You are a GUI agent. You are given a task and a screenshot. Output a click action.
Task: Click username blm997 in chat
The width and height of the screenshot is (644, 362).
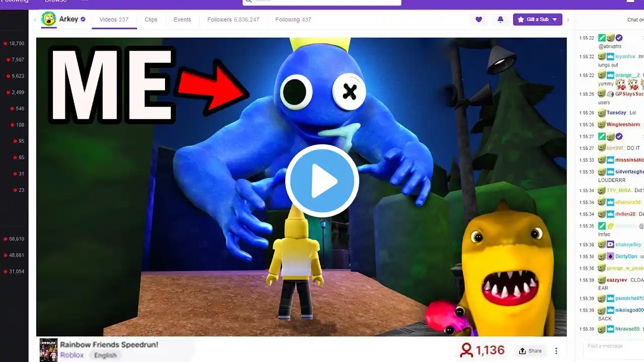615,148
